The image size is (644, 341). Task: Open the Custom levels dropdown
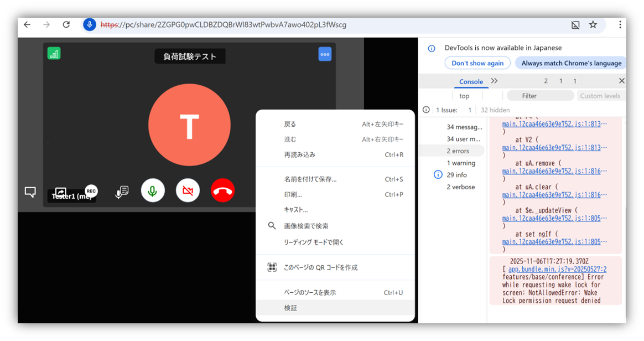coord(600,96)
